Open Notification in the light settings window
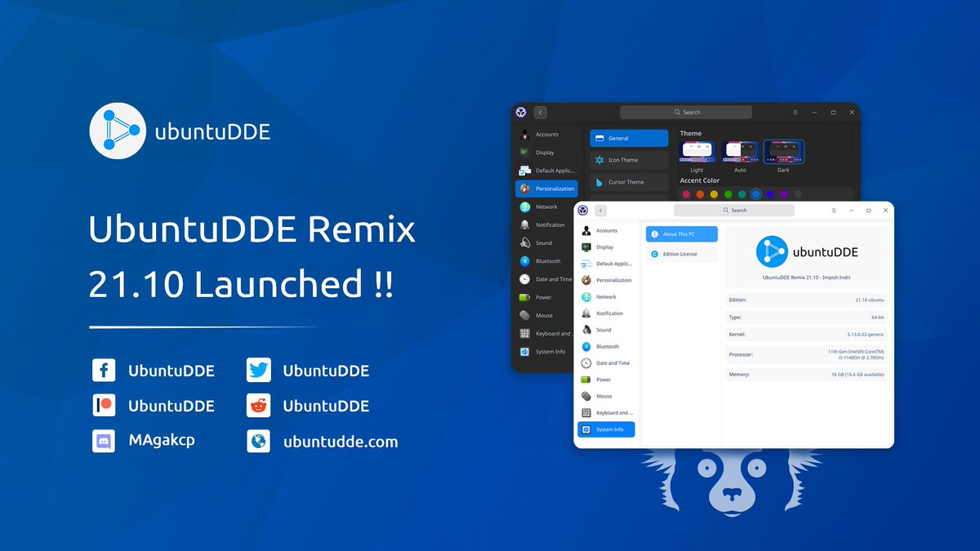The image size is (980, 551). point(606,313)
